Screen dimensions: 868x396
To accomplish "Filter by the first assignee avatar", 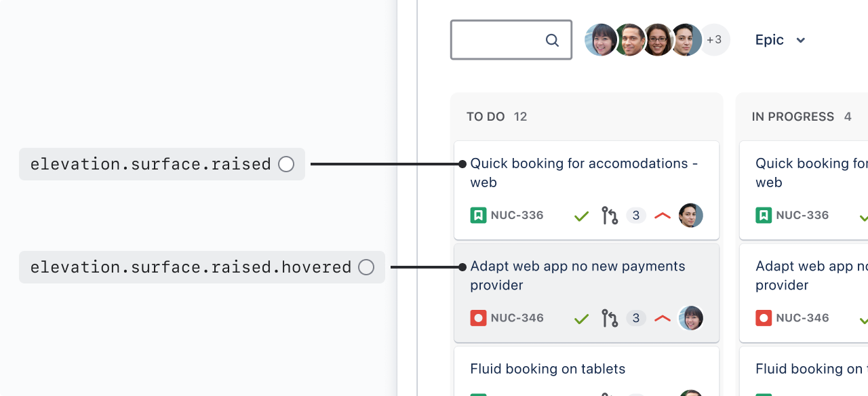I will click(600, 40).
